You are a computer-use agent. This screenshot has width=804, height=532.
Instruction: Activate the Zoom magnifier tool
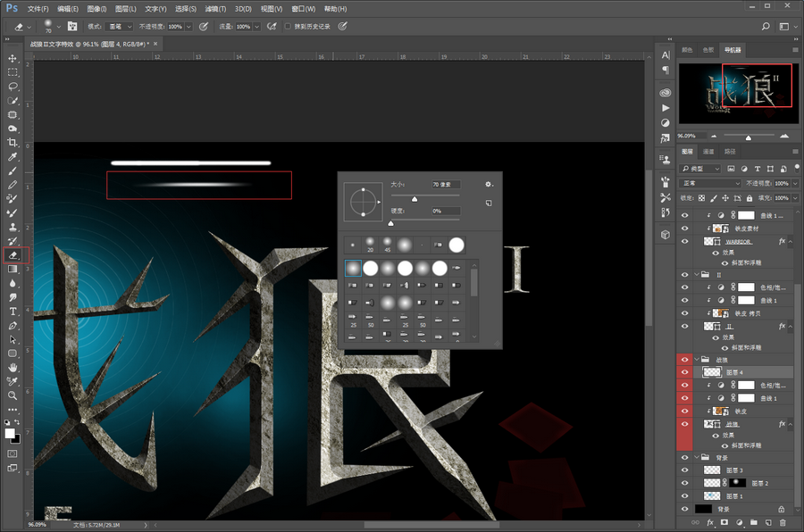(13, 395)
